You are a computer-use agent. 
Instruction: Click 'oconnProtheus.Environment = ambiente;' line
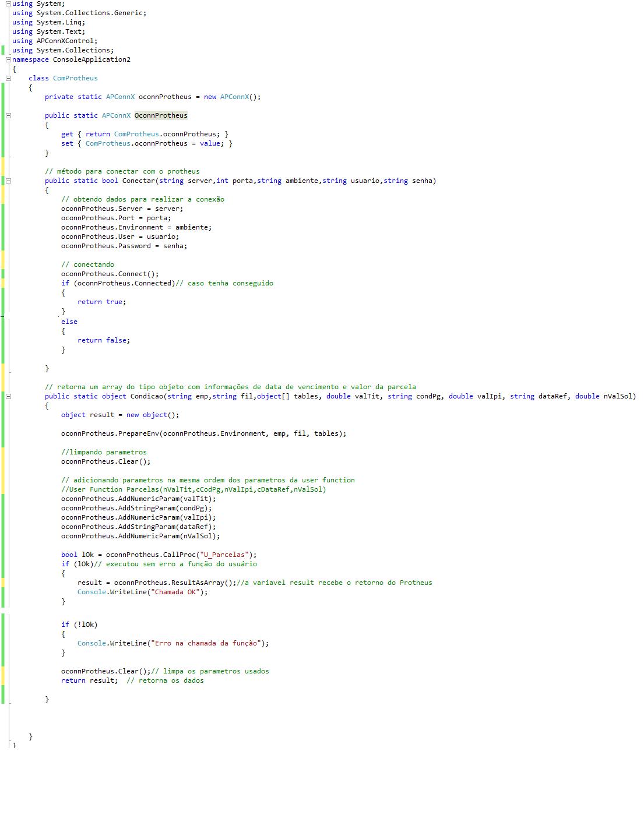pos(136,227)
